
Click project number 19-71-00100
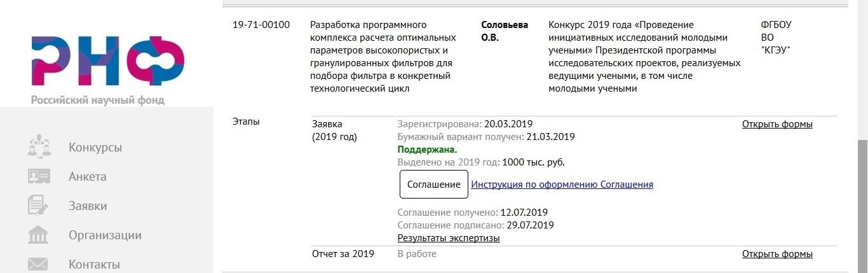[261, 25]
